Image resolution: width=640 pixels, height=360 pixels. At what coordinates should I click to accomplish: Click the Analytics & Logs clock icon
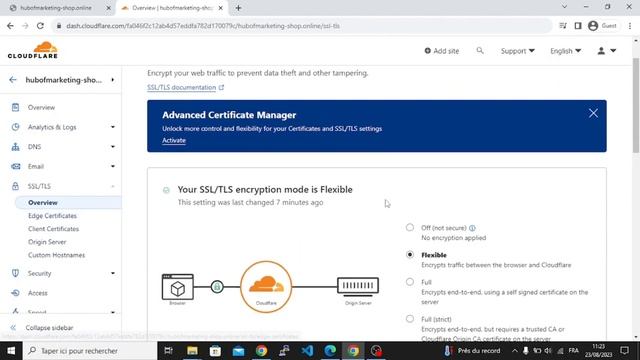coord(16,127)
